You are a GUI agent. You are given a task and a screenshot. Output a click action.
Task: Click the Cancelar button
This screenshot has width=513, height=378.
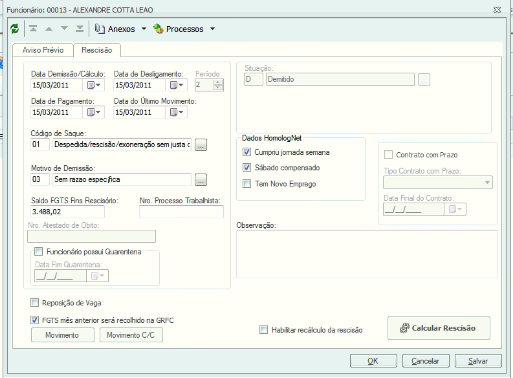tap(426, 361)
